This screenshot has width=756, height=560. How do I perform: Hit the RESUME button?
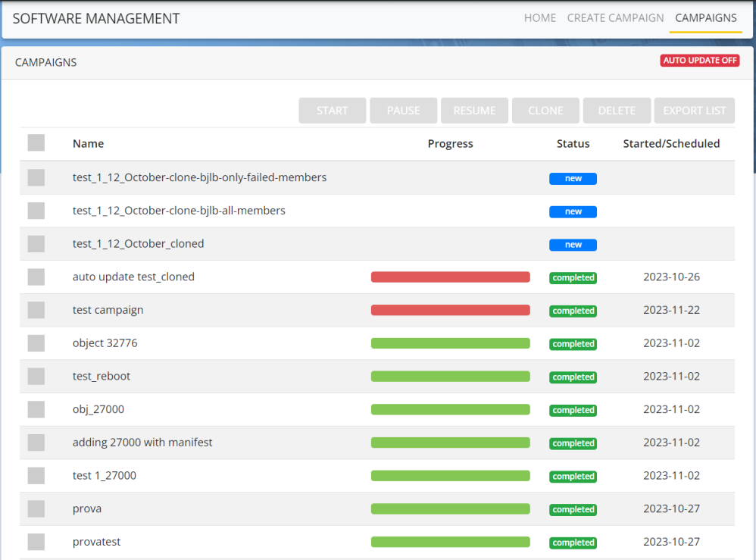click(474, 111)
